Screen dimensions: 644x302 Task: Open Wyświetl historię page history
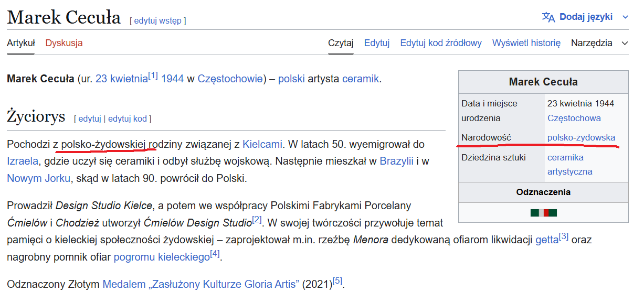tap(526, 43)
